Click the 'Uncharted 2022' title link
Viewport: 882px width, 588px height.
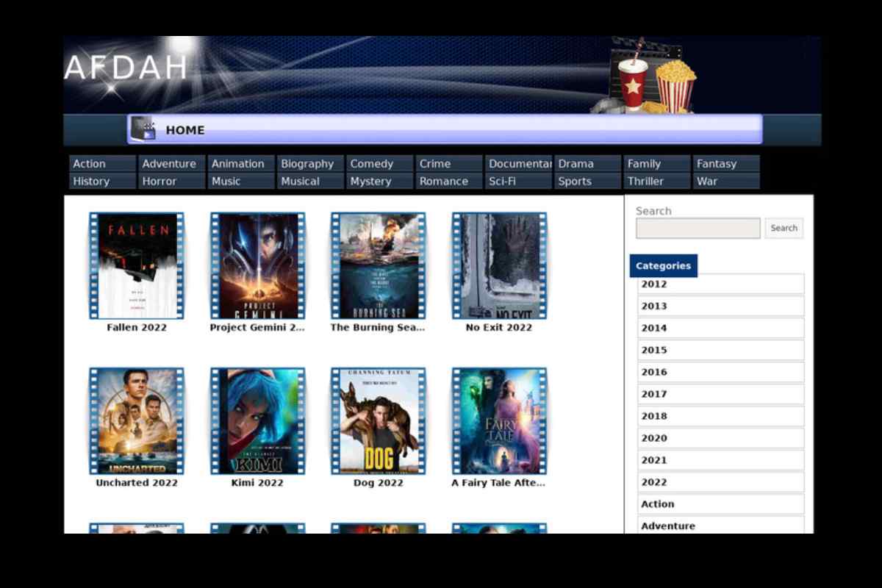point(137,483)
